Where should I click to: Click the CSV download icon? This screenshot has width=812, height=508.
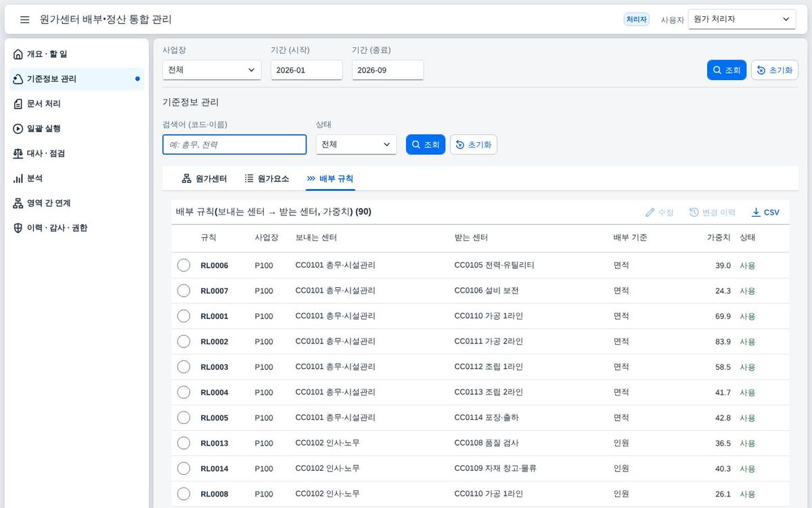click(756, 212)
